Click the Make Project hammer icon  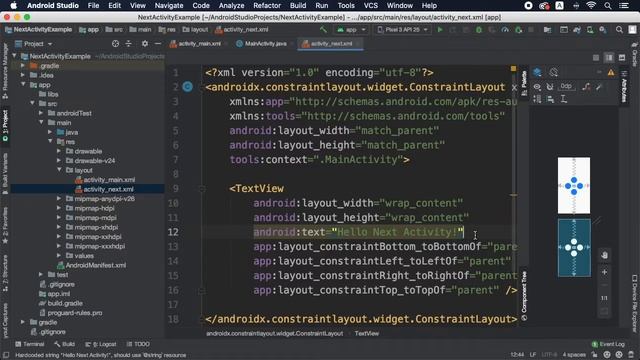(x=323, y=30)
